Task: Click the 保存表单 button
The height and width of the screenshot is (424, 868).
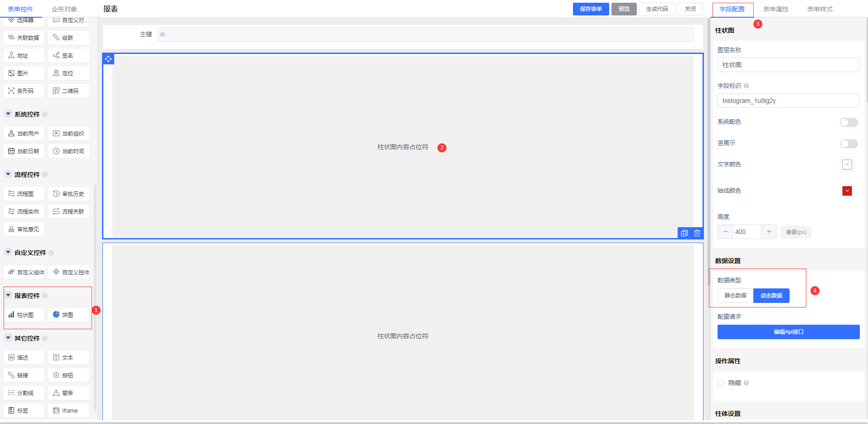Action: [x=591, y=9]
